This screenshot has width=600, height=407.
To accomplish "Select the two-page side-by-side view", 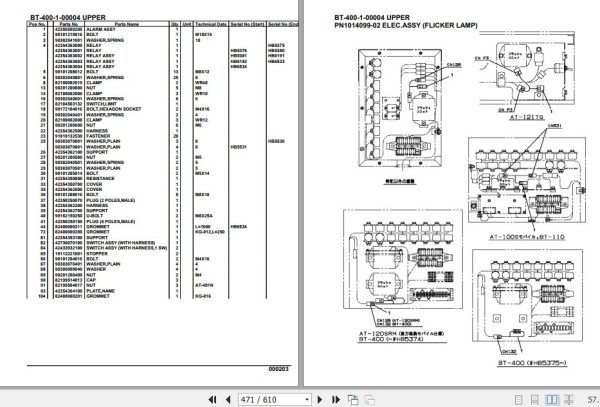I will (552, 400).
